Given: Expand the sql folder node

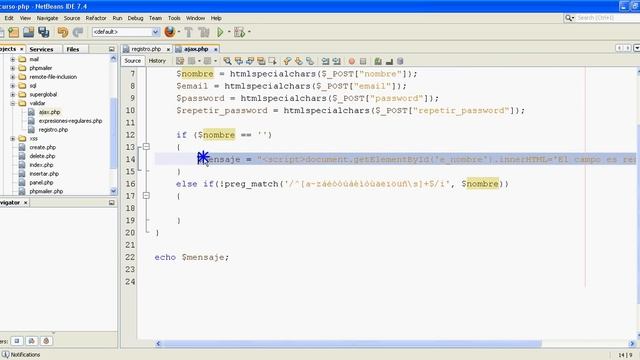Looking at the screenshot, I should [x=13, y=86].
